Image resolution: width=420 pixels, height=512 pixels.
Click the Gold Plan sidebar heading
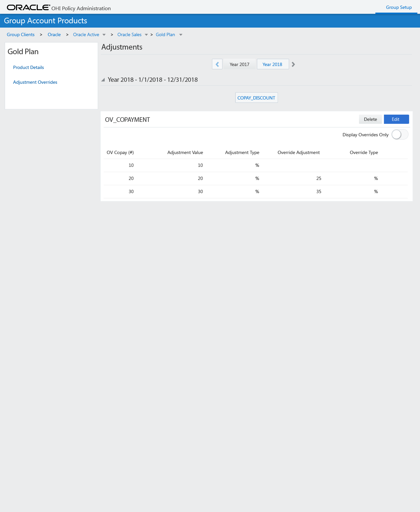(23, 52)
